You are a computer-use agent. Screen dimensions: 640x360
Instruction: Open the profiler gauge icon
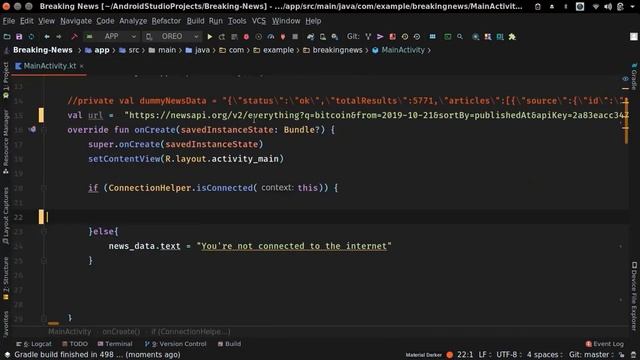tap(271, 37)
